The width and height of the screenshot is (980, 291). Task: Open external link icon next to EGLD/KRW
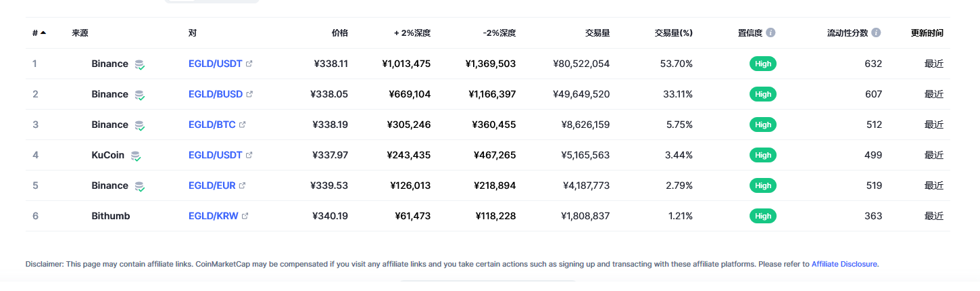pos(245,216)
